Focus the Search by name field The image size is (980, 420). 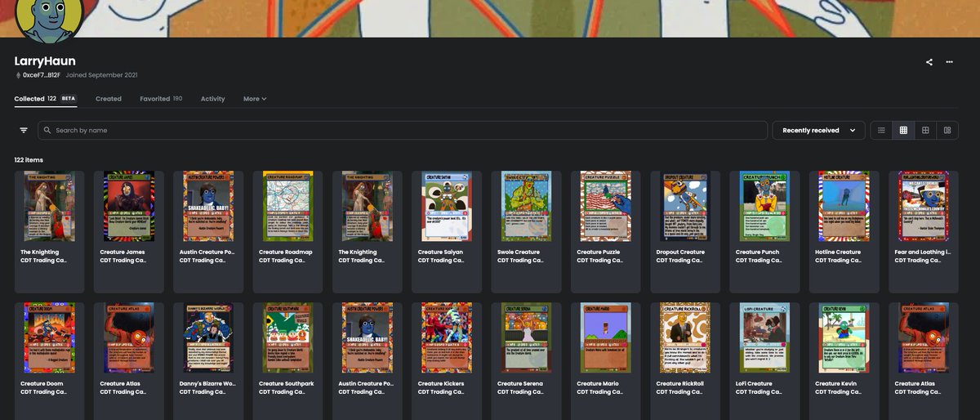(403, 130)
